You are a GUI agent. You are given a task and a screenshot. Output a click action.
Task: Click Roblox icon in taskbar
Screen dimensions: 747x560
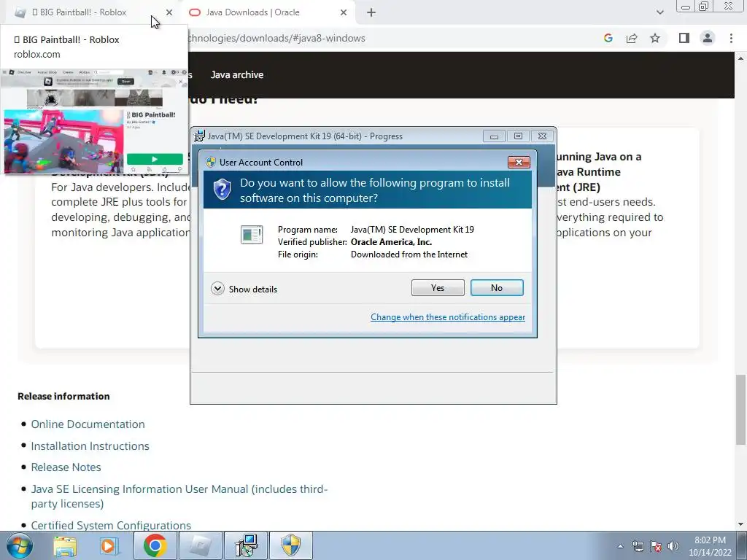[x=201, y=546]
